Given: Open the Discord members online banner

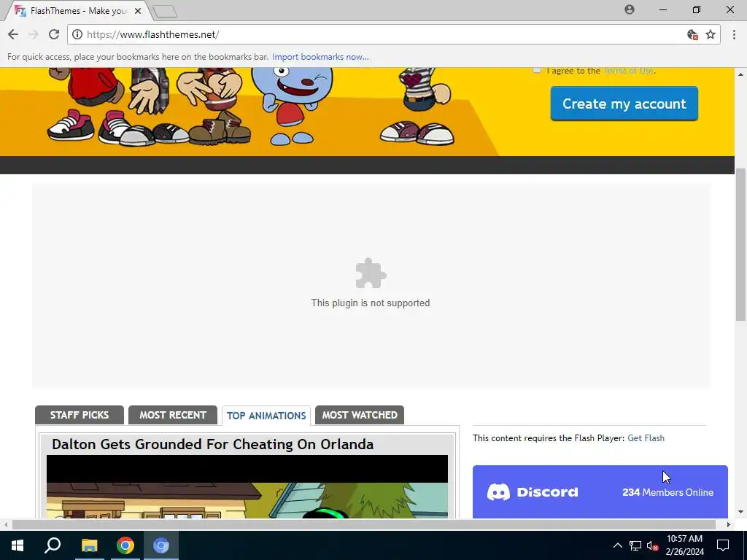Looking at the screenshot, I should click(600, 492).
